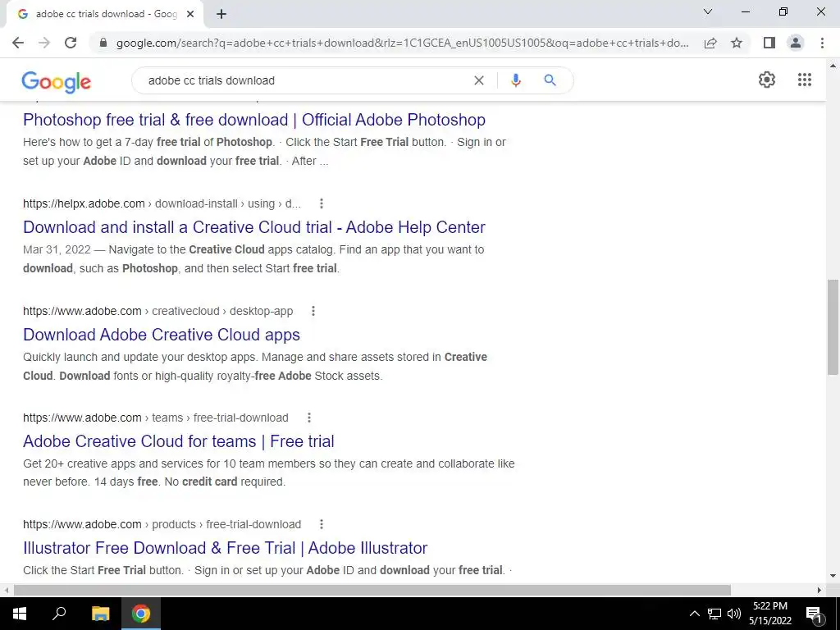Click the adobe.com teams free-trial-download URL
The height and width of the screenshot is (630, 840).
point(155,418)
